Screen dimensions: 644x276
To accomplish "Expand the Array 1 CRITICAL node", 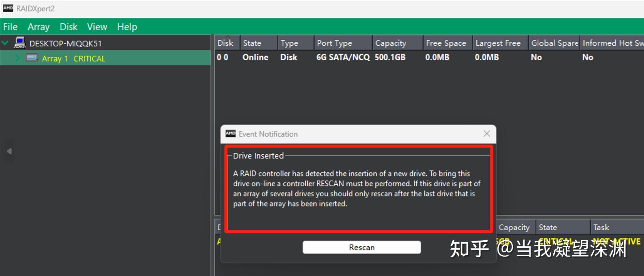I will (18, 58).
